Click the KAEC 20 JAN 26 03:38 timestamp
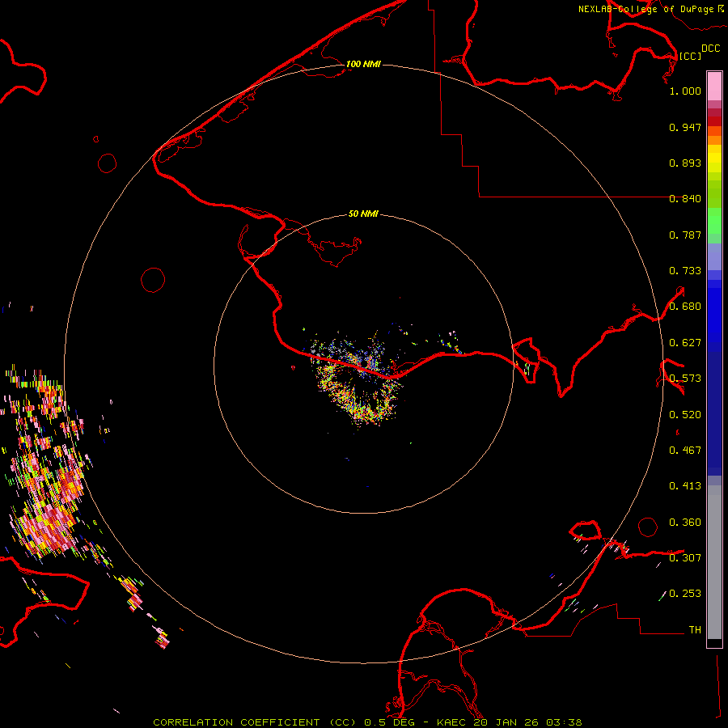Viewport: 728px width, 728px height. (x=509, y=722)
